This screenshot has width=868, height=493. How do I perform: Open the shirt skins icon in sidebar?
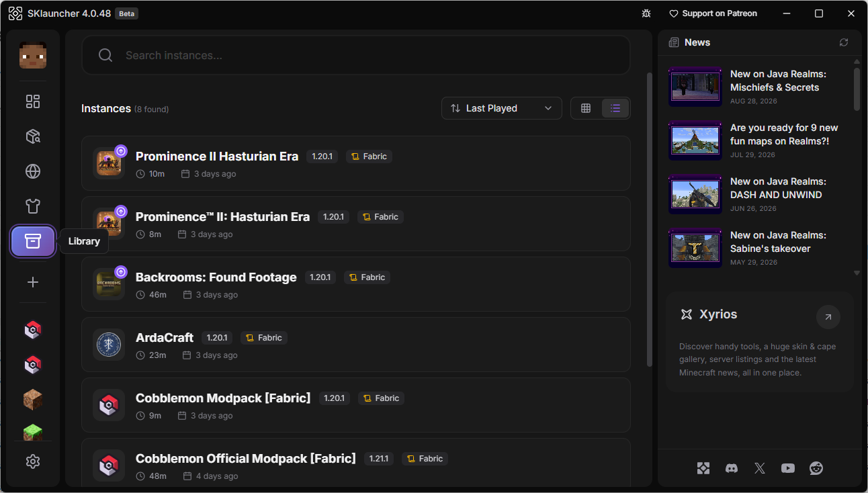point(33,206)
